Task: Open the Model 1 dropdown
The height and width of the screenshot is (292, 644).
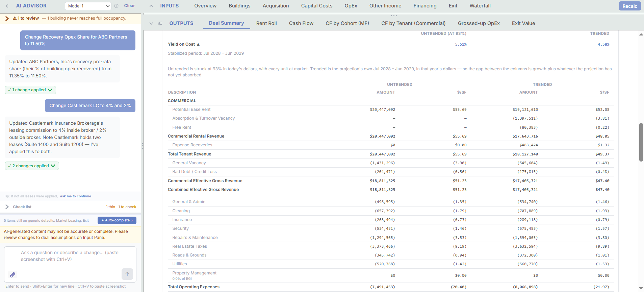Action: coord(88,6)
